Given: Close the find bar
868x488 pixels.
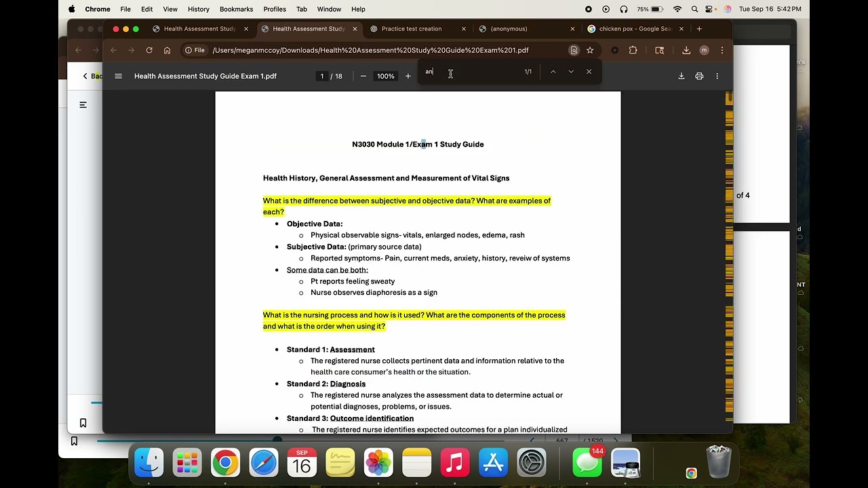Looking at the screenshot, I should [589, 72].
